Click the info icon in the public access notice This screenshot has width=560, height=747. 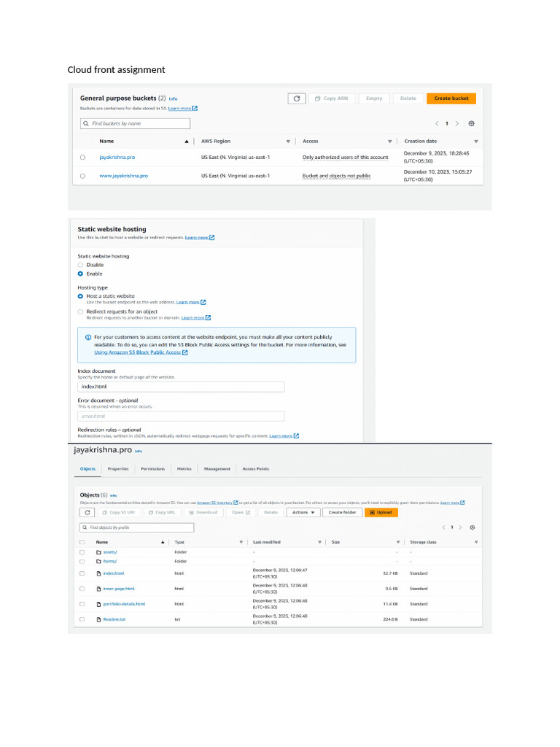tap(88, 337)
